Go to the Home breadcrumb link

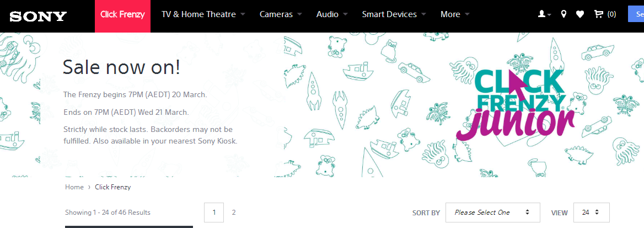[74, 187]
